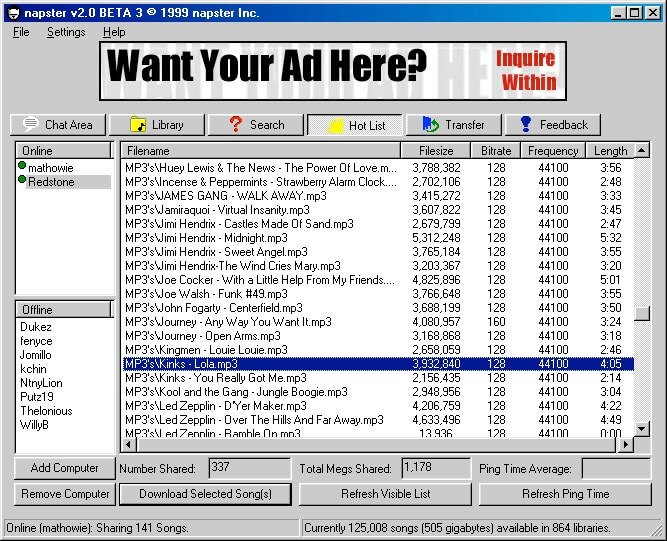Open the Settings menu
The height and width of the screenshot is (541, 667).
66,32
